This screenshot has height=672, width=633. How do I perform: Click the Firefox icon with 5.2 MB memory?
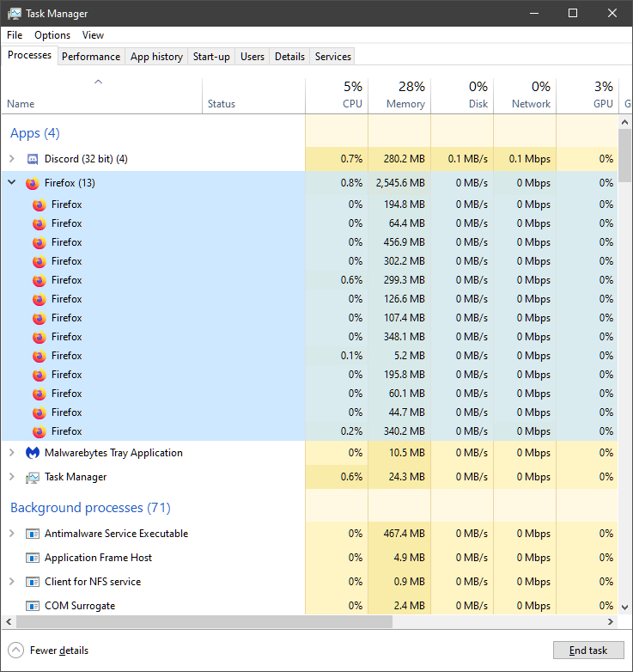(x=40, y=356)
